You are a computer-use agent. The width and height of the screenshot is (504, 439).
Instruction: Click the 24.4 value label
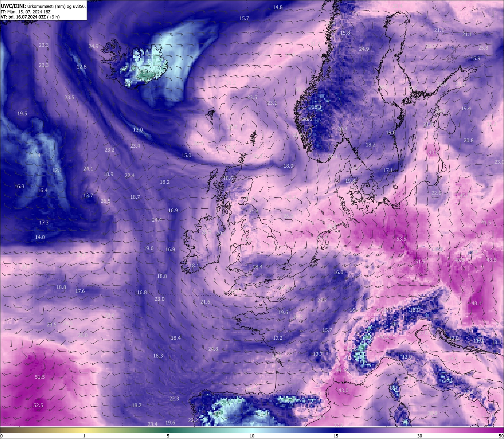(x=157, y=220)
